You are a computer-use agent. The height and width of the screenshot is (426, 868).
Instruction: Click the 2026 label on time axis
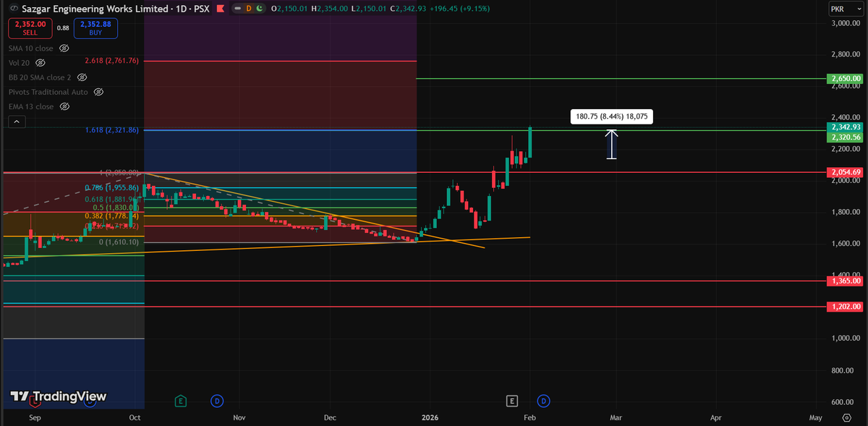pos(430,417)
